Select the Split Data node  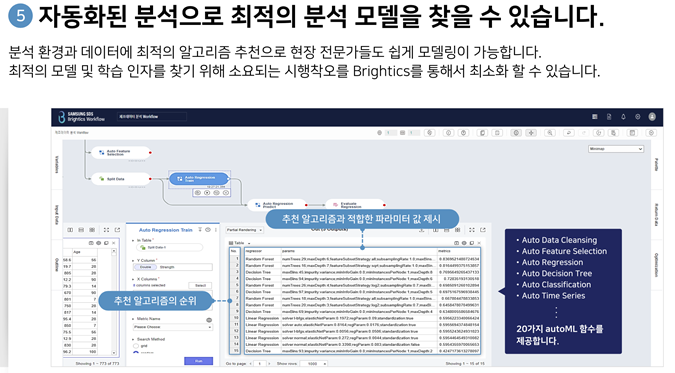coord(121,178)
